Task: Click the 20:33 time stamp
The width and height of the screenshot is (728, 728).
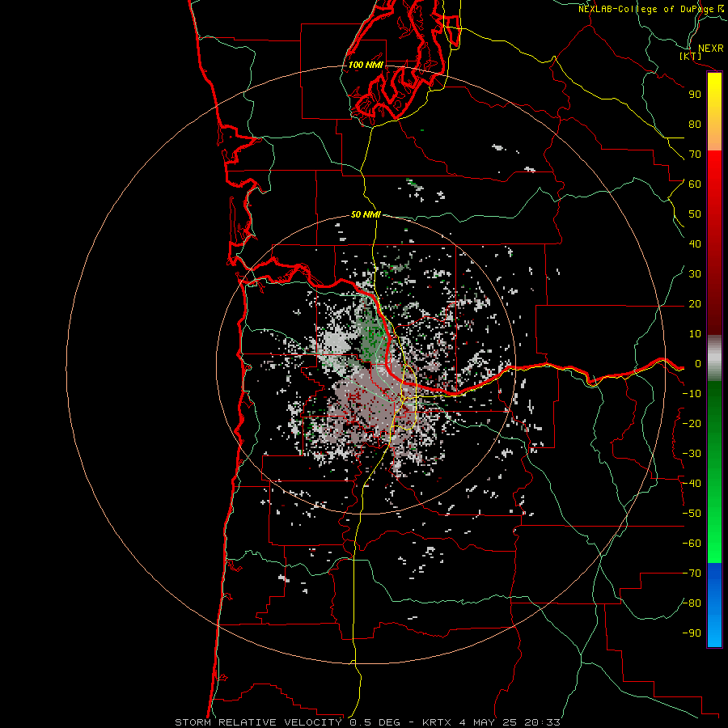Action: coord(542,722)
